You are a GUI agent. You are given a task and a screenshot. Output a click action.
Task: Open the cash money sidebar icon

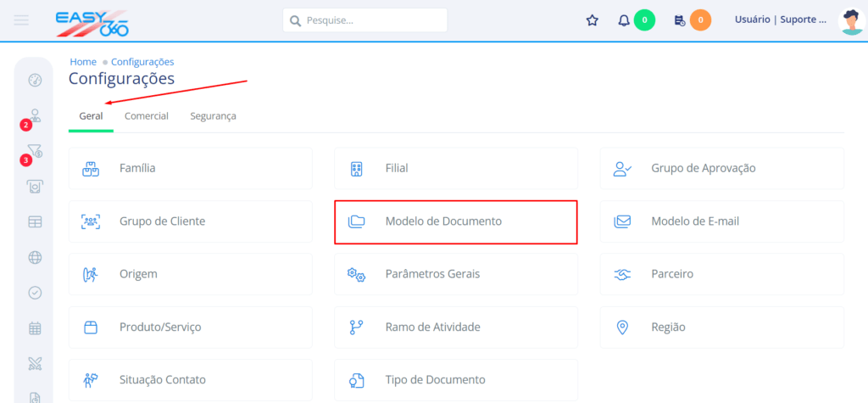click(35, 187)
